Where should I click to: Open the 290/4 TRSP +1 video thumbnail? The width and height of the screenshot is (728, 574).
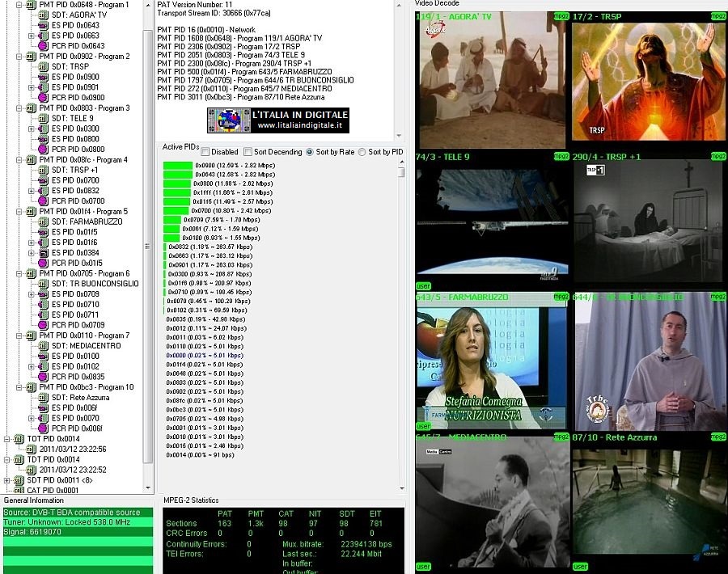click(649, 221)
